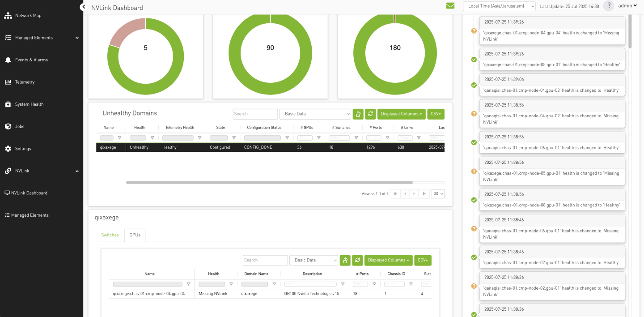Open the help question mark icon
644x317 pixels.
click(x=609, y=5)
